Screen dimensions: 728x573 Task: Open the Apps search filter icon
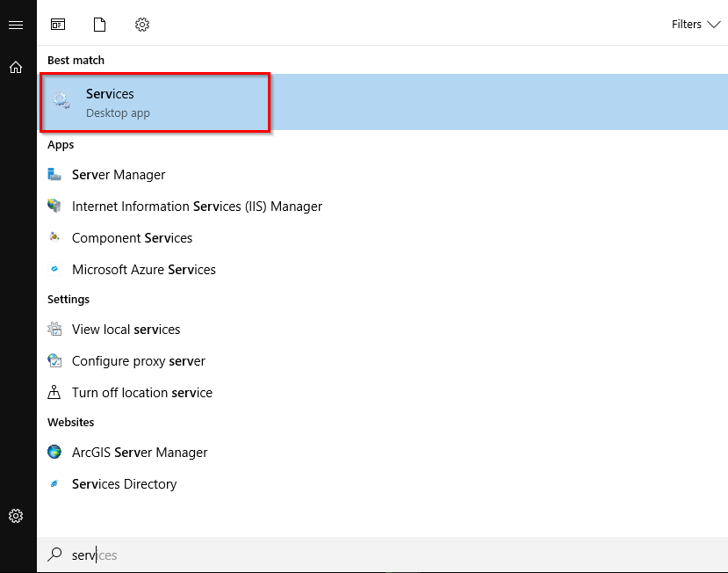click(x=57, y=24)
